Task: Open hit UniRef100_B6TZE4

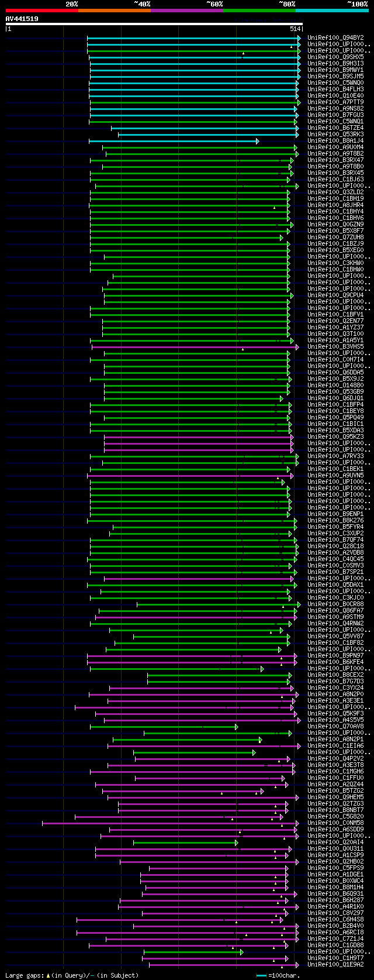Action: pos(335,128)
